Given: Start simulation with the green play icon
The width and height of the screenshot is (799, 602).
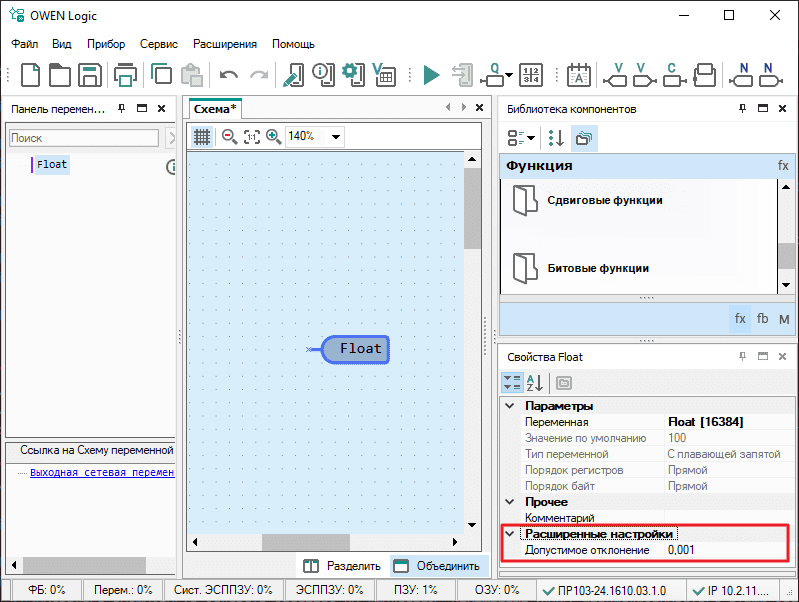Looking at the screenshot, I should pyautogui.click(x=431, y=75).
